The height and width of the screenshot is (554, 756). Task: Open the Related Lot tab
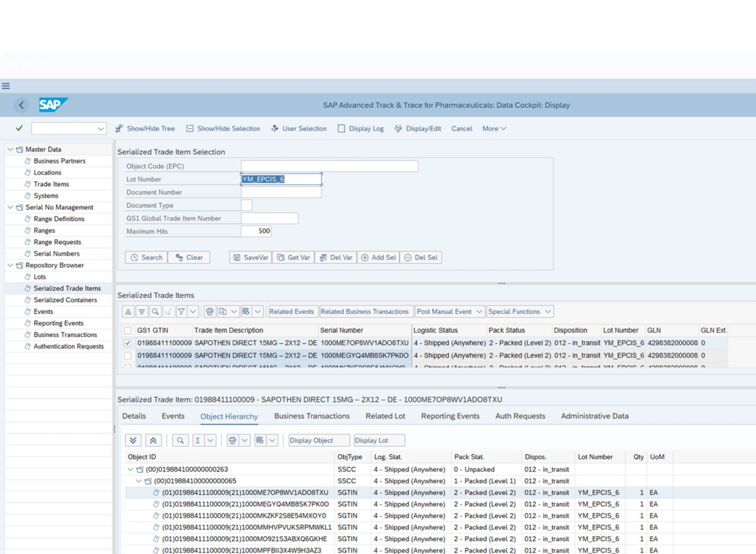pos(385,416)
